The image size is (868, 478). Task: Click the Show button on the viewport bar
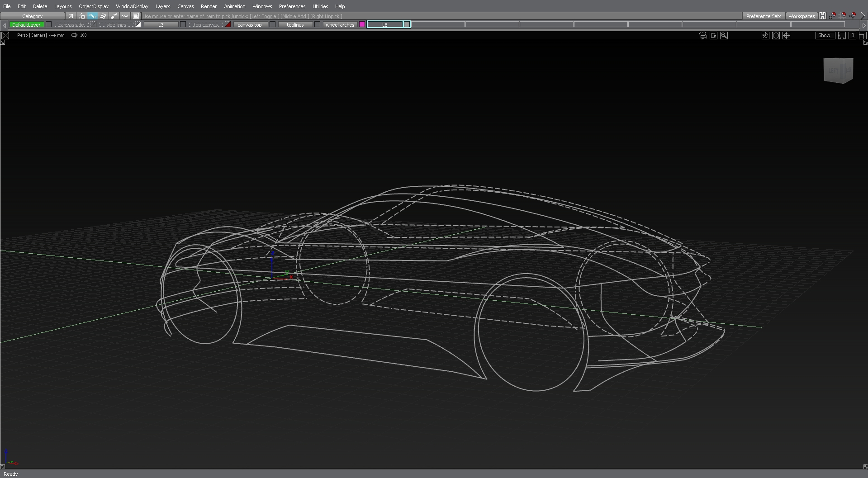point(825,36)
